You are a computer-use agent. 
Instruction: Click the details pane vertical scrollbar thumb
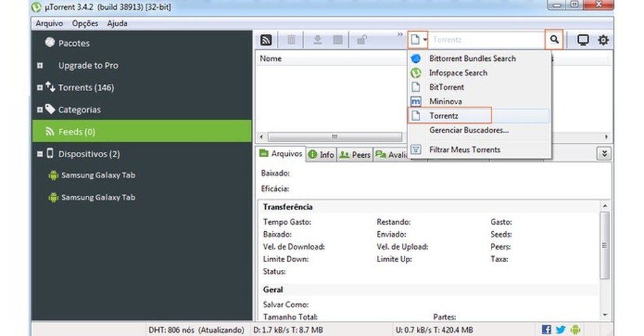(604, 245)
